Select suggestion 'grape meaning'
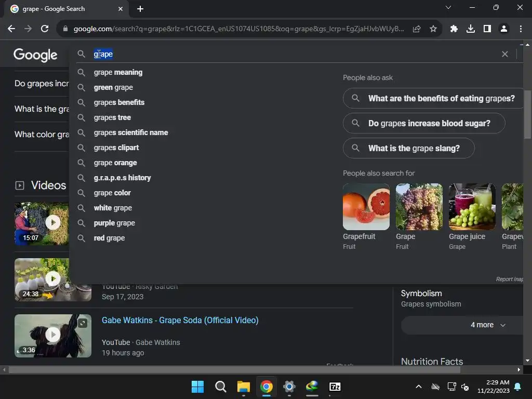532x399 pixels. pyautogui.click(x=118, y=72)
